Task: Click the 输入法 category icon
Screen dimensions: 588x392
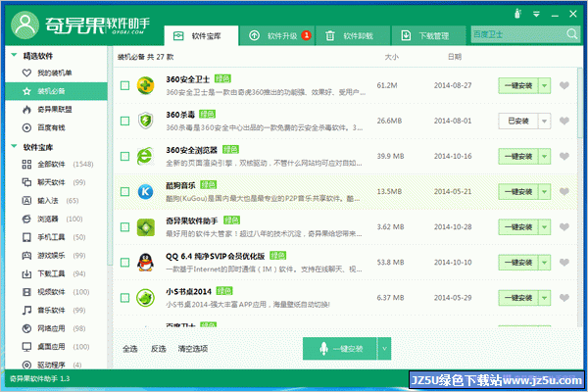Action: (26, 201)
